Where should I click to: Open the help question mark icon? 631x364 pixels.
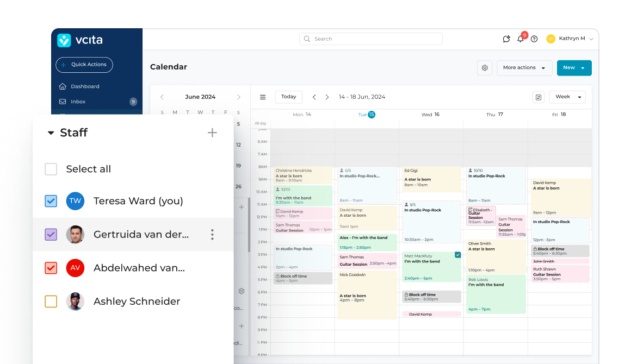pos(534,39)
